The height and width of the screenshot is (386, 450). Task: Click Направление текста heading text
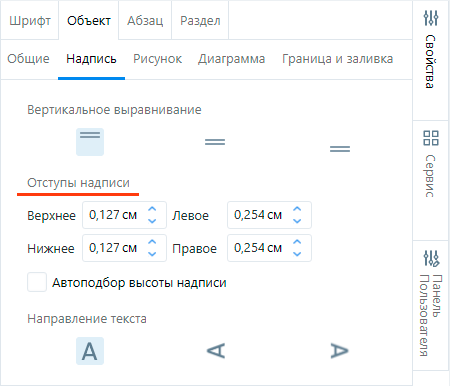pos(87,319)
